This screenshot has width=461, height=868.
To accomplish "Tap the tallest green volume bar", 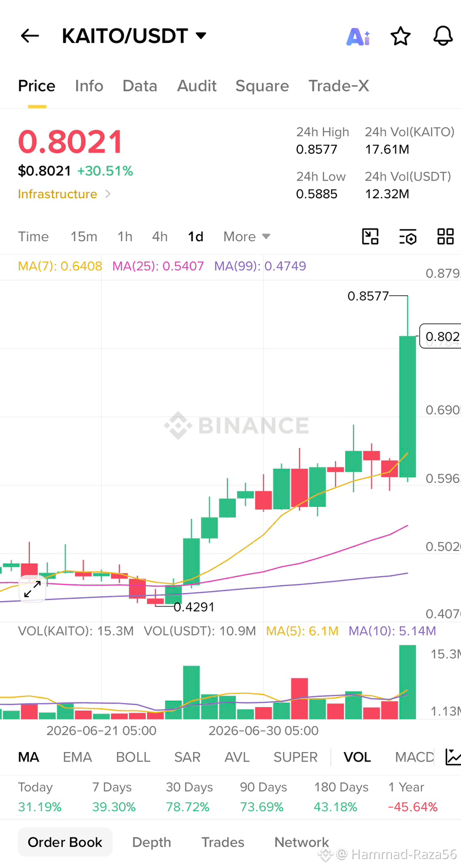I will (408, 682).
